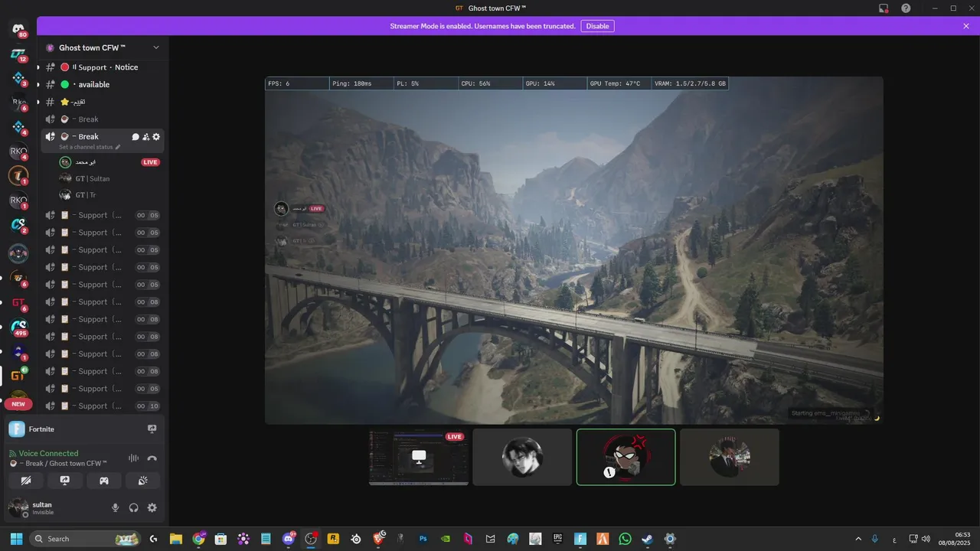Click LIVE badge beside ابو محمد
Screen dimensions: 980x551
point(151,162)
